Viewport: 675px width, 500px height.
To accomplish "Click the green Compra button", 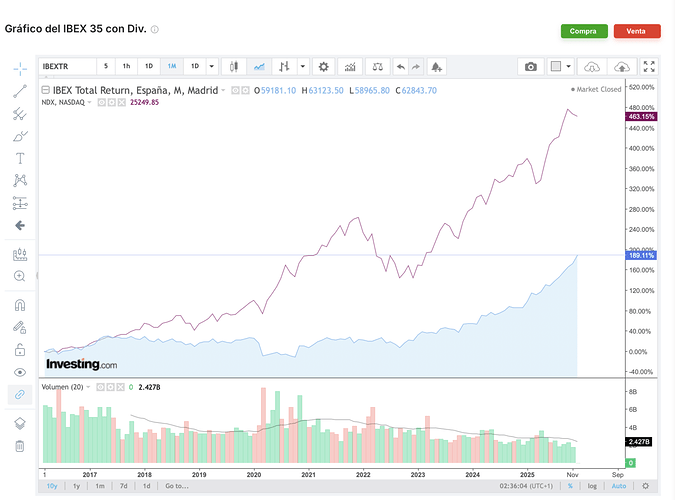I will click(x=584, y=31).
